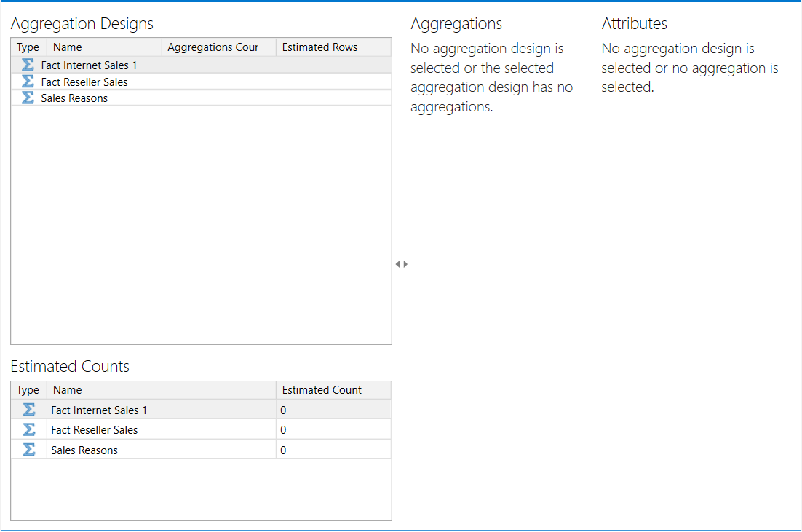Screen dimensions: 802x532
Task: Select Sales Reasons under Aggregation Designs
Action: coord(73,98)
